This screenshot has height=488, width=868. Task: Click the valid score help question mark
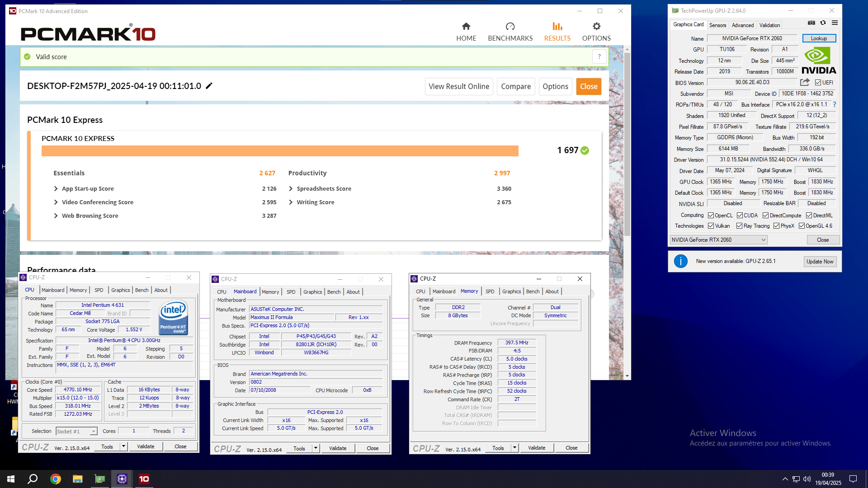[599, 57]
